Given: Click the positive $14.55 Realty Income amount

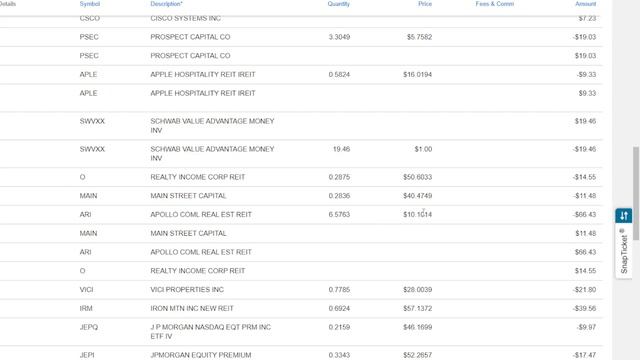Looking at the screenshot, I should (x=585, y=271).
